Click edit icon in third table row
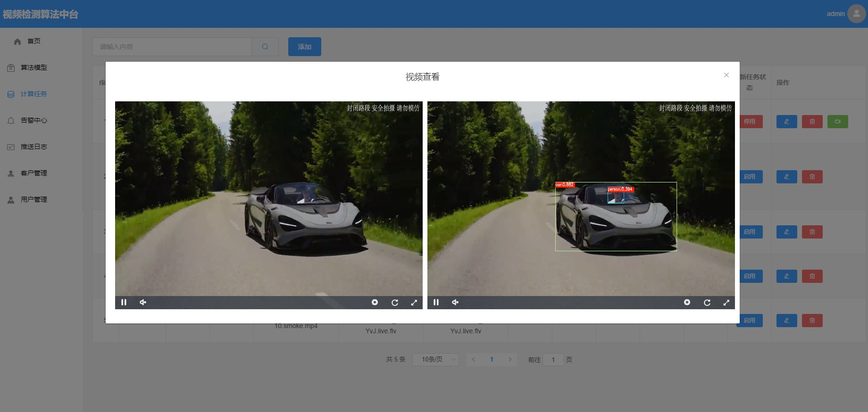This screenshot has height=412, width=868. point(787,232)
